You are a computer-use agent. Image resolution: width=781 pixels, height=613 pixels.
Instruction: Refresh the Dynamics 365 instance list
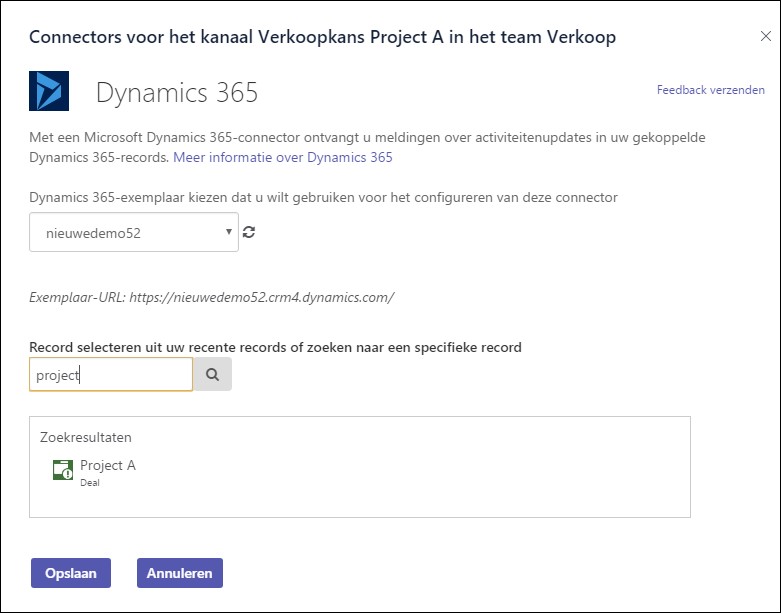pyautogui.click(x=249, y=232)
